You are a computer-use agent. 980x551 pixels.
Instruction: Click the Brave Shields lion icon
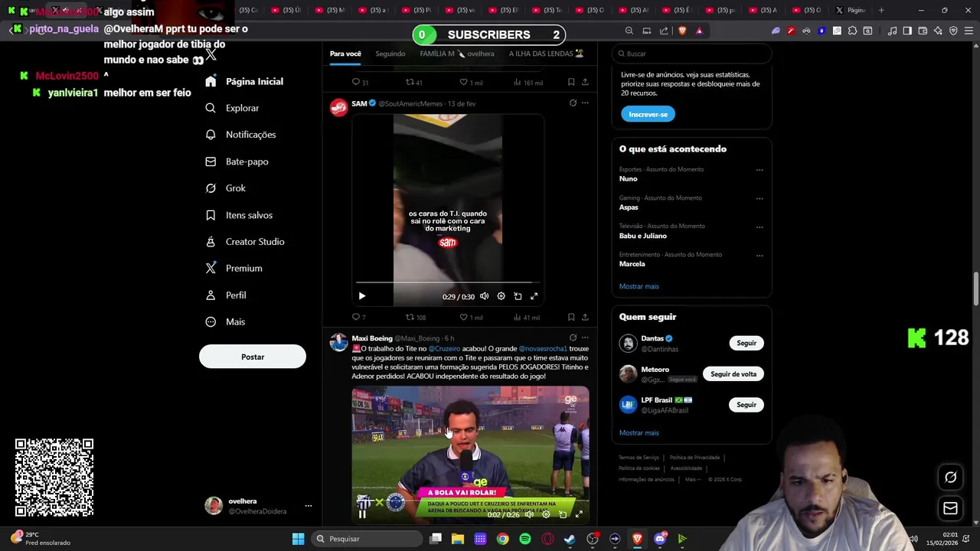(x=682, y=31)
